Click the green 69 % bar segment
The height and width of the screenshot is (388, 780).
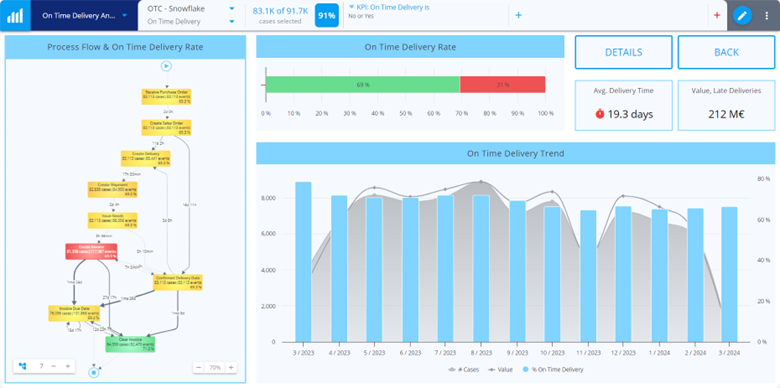(363, 85)
